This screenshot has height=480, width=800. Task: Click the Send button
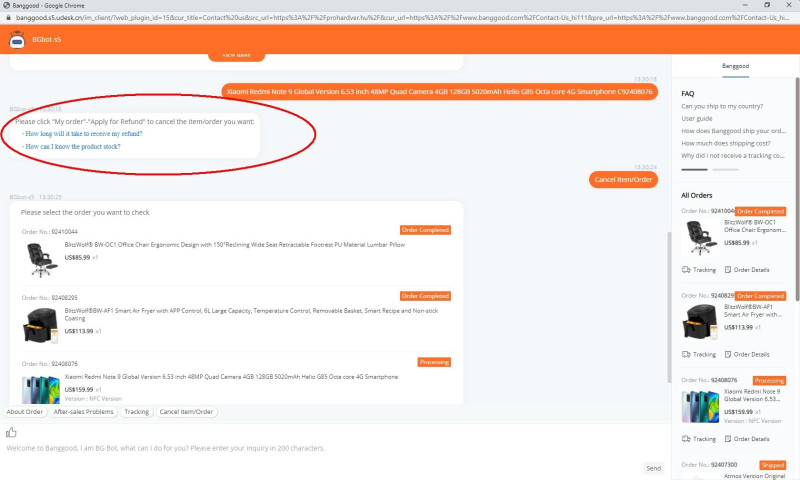pos(654,468)
